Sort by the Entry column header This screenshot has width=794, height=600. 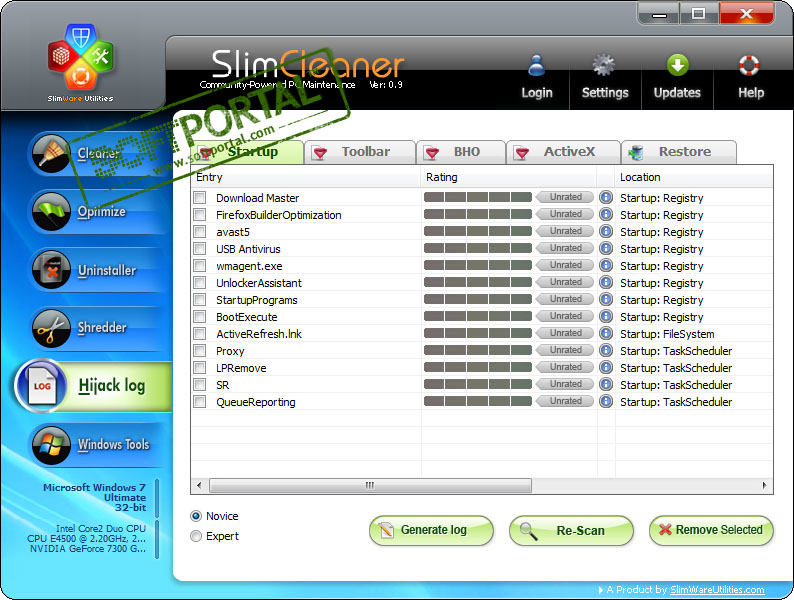[306, 177]
